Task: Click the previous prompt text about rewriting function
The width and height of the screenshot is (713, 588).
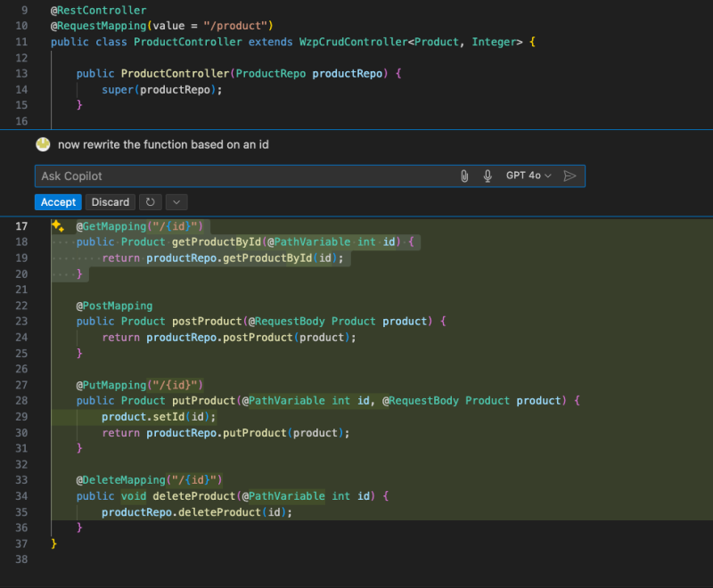Action: [x=163, y=144]
